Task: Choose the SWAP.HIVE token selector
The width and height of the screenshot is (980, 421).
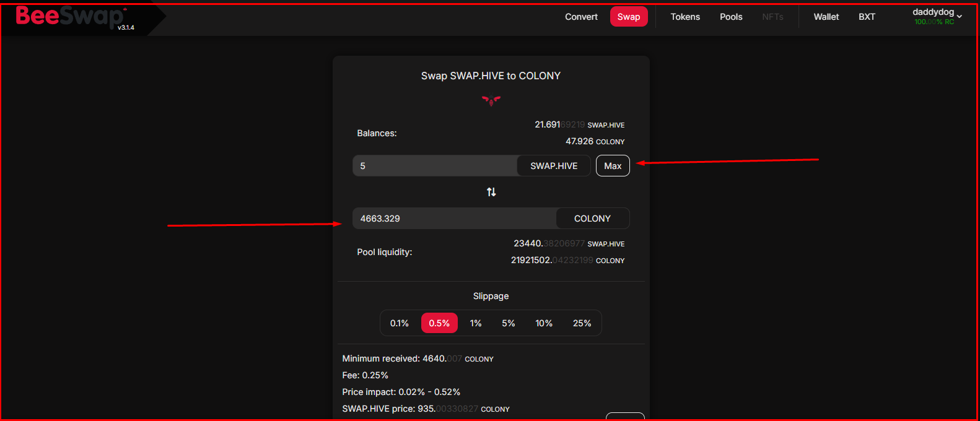Action: (x=554, y=166)
